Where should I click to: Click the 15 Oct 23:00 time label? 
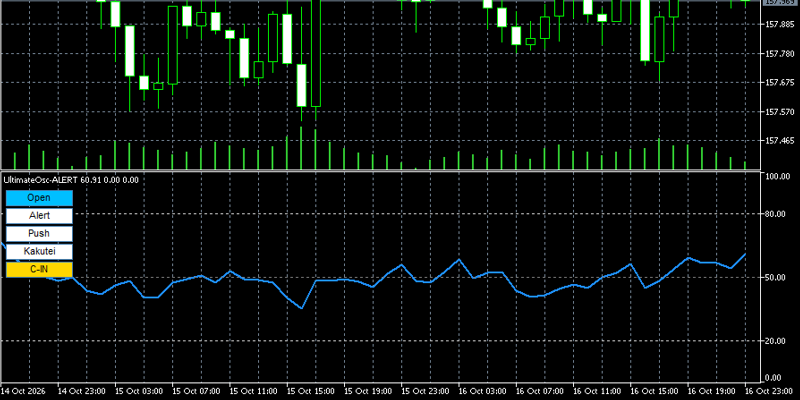pos(426,391)
